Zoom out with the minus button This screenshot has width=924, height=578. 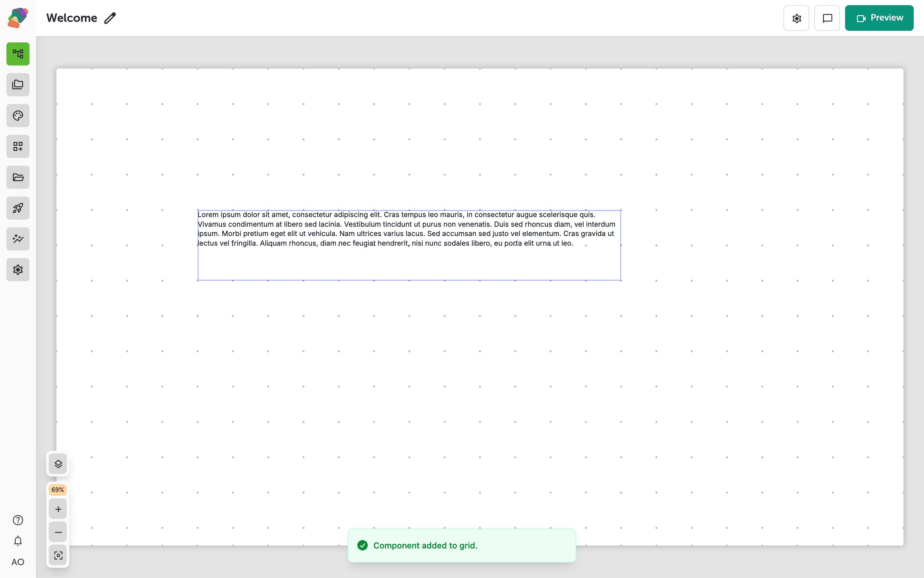coord(58,532)
